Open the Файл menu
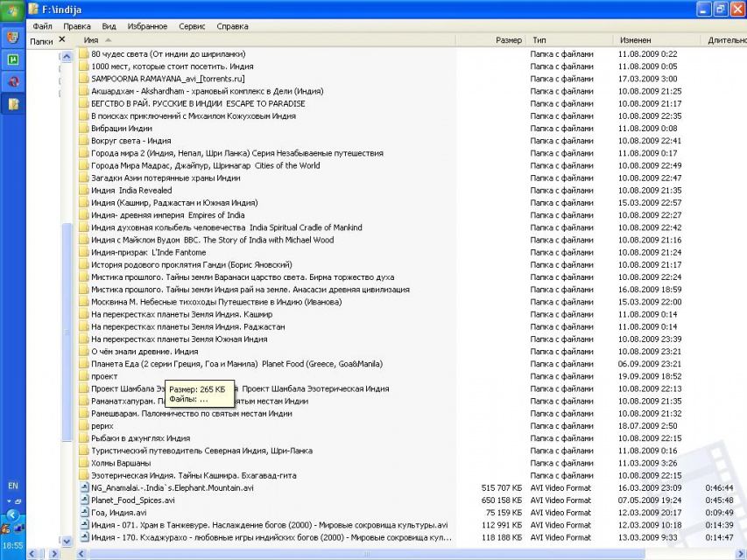The image size is (747, 560). click(x=42, y=26)
